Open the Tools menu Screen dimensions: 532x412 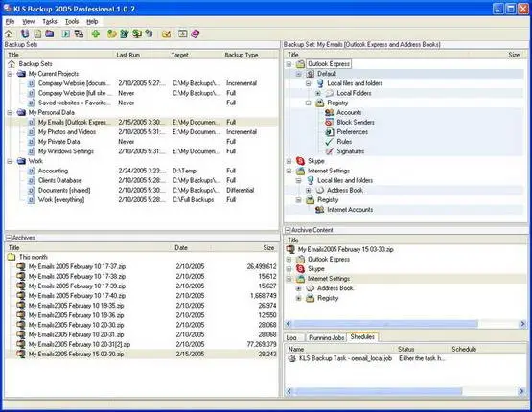tap(72, 21)
